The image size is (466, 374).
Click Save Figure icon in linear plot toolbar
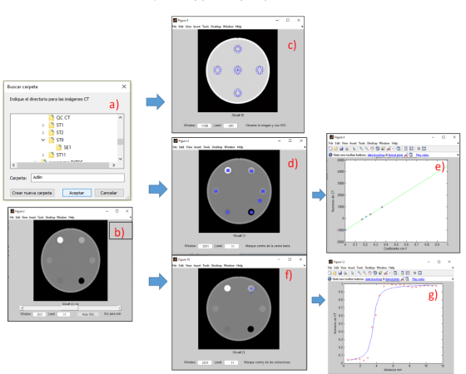(341, 149)
